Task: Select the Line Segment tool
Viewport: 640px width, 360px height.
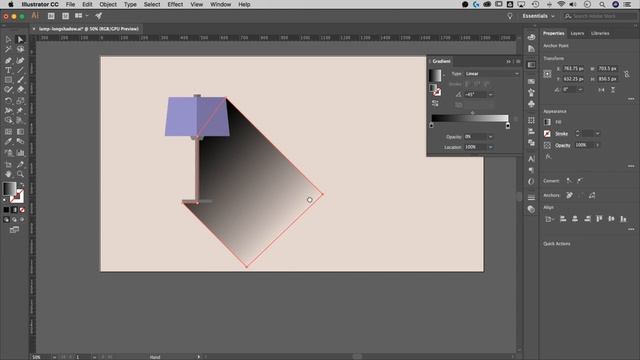Action: pos(20,70)
